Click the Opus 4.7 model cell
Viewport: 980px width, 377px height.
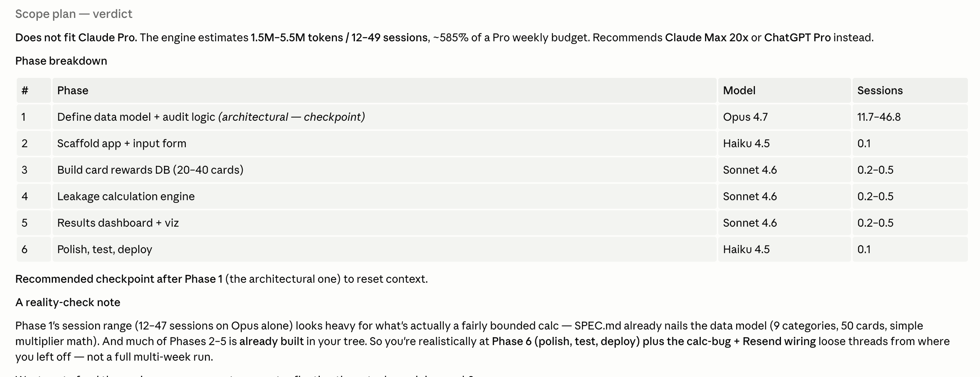tap(784, 117)
